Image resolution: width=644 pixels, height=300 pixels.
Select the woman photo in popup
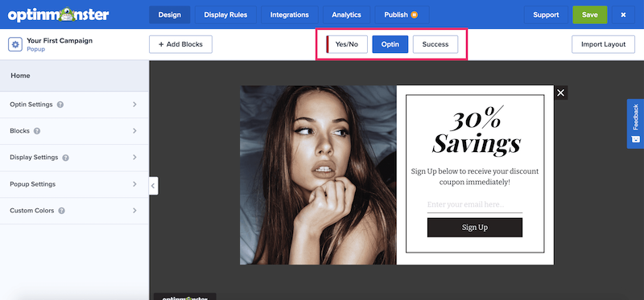[318, 175]
